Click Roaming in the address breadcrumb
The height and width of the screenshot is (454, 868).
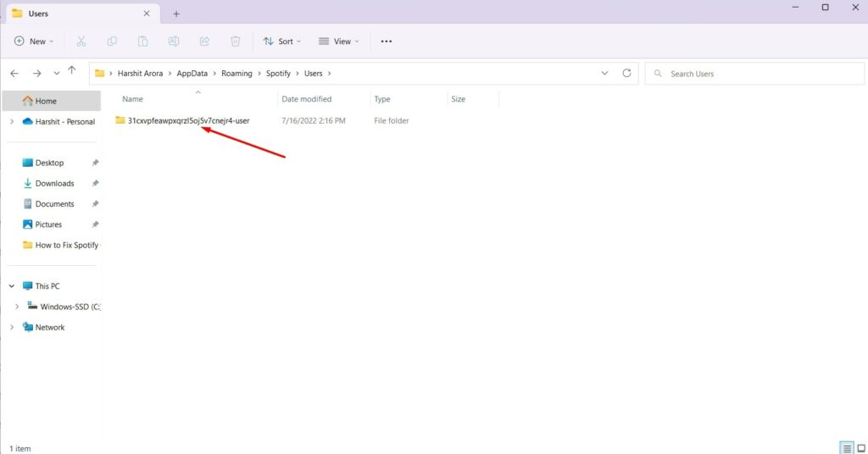pyautogui.click(x=236, y=74)
